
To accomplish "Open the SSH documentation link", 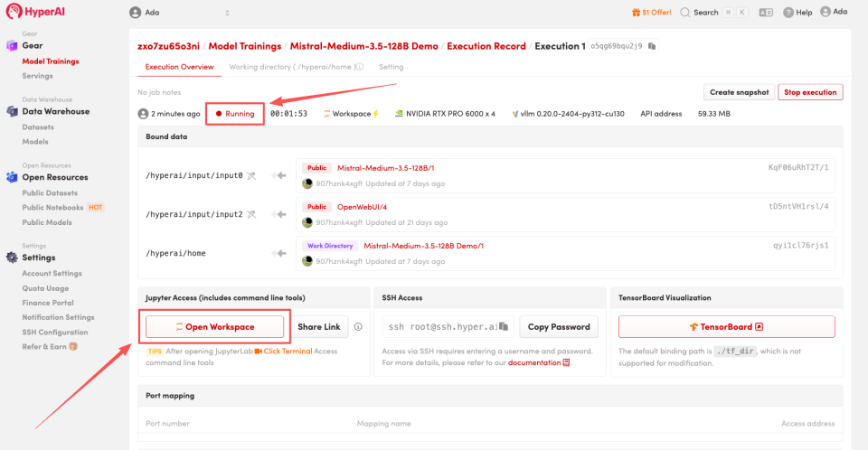I will (x=539, y=362).
